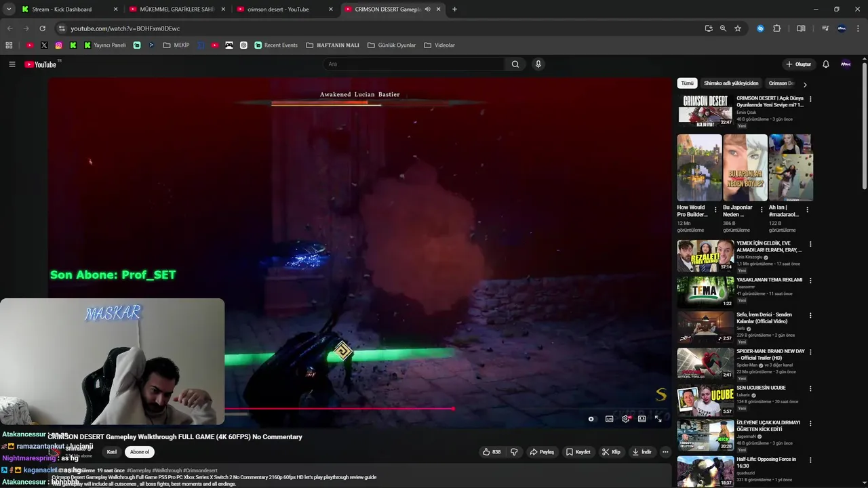The width and height of the screenshot is (868, 488).
Task: Open more actions below the video
Action: pos(665,452)
